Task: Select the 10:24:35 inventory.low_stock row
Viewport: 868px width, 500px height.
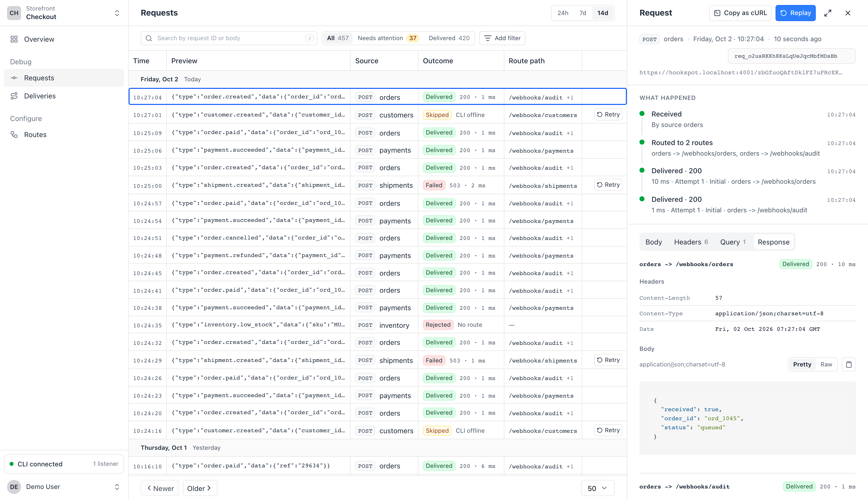Action: click(377, 325)
